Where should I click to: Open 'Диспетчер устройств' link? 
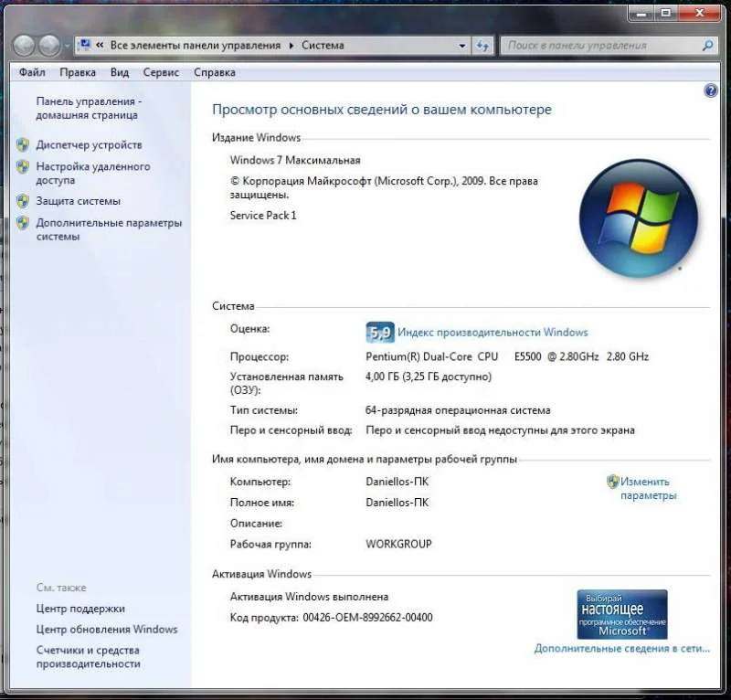[89, 145]
